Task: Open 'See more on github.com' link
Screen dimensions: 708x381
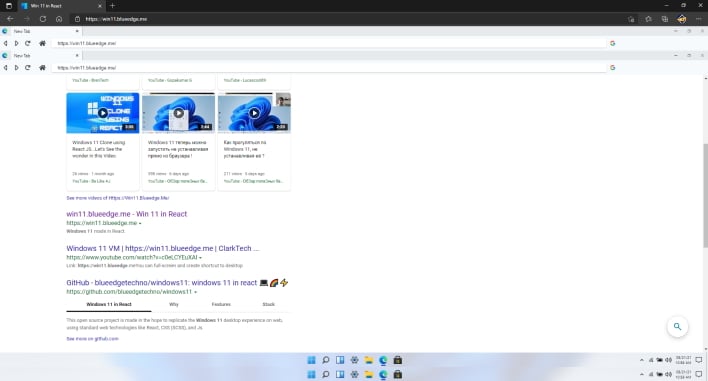Action: (x=93, y=339)
